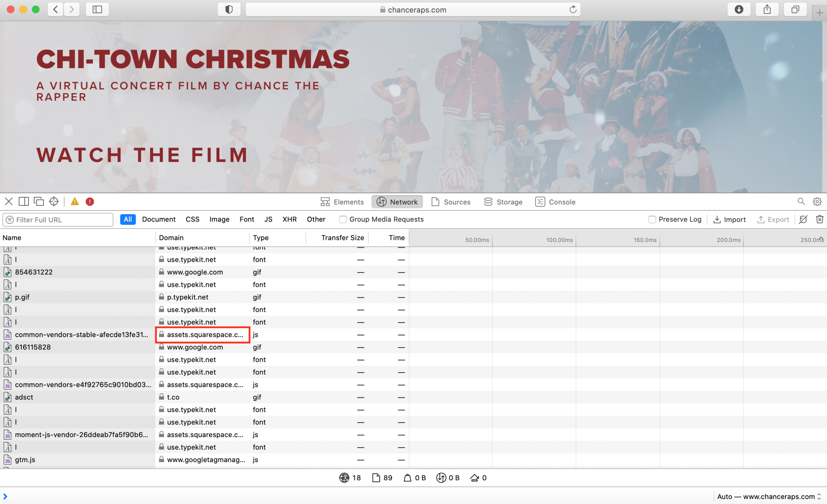Click the Import button
Image resolution: width=827 pixels, height=504 pixels.
729,219
